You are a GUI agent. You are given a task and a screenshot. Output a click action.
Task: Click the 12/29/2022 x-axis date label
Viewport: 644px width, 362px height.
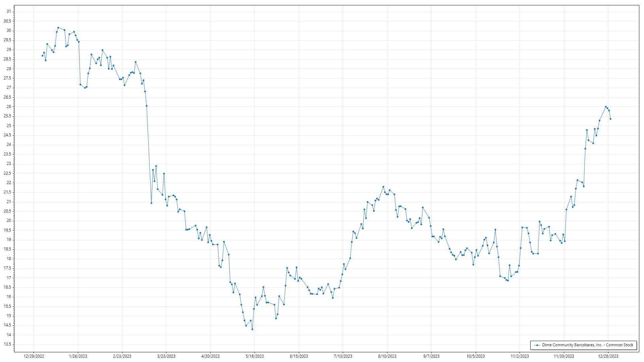pyautogui.click(x=34, y=356)
